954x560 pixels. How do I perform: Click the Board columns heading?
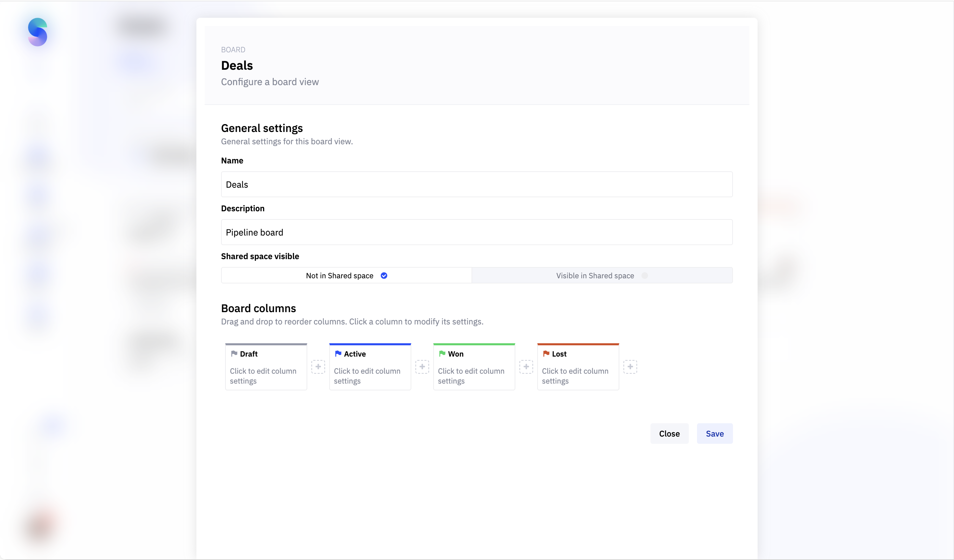click(259, 309)
